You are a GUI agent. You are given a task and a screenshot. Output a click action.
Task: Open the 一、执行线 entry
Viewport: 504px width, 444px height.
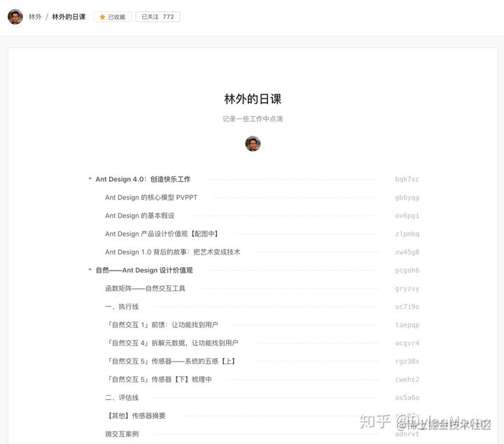(122, 306)
